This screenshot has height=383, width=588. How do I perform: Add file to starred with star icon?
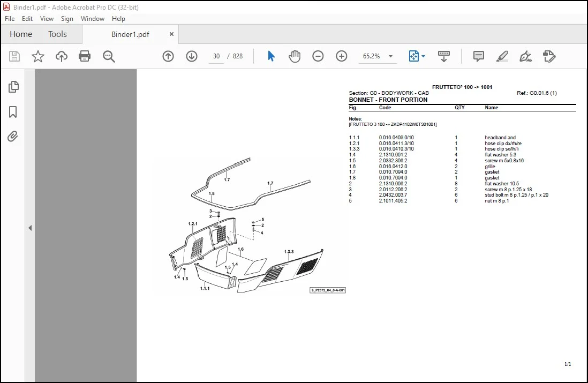click(38, 56)
